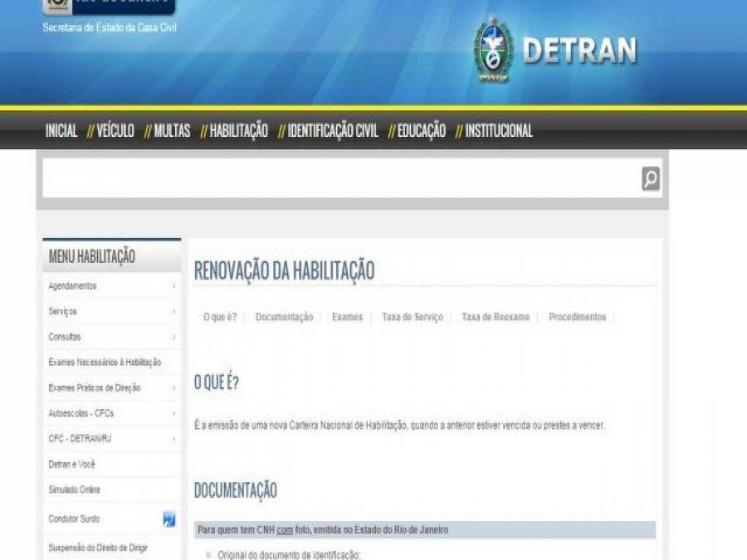This screenshot has width=747, height=560.
Task: Select the EDUCAÇÃO menu item
Action: (x=419, y=130)
